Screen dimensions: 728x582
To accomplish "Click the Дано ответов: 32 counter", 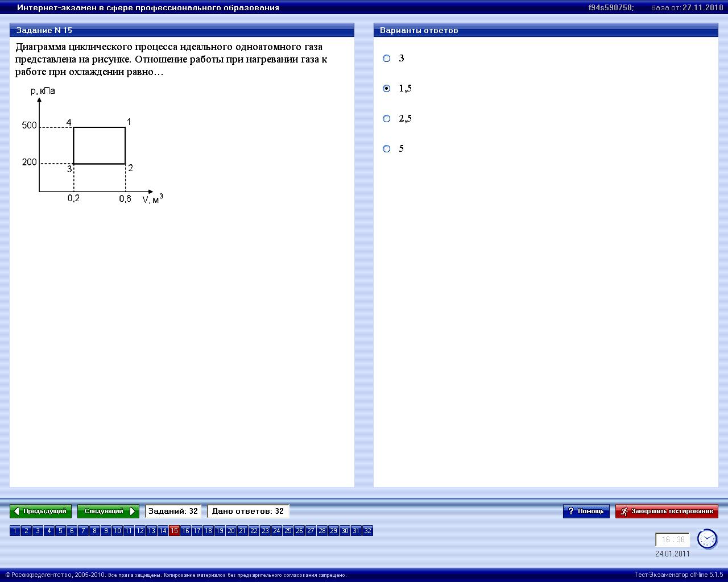I will (x=248, y=512).
